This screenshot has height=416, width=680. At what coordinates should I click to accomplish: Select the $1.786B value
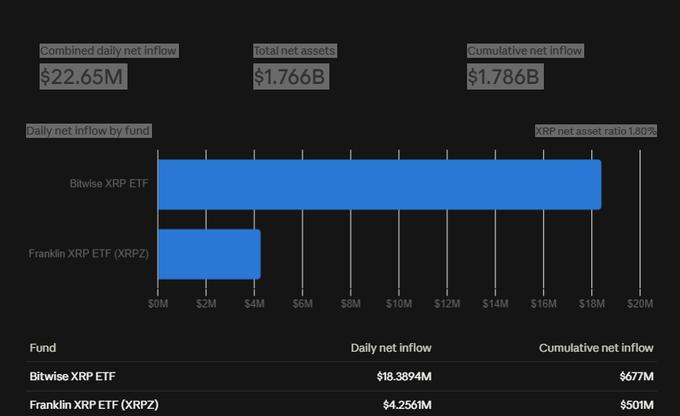(x=505, y=77)
